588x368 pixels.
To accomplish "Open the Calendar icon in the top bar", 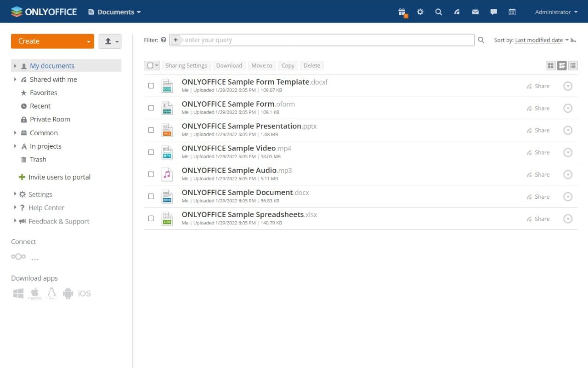I will 512,12.
